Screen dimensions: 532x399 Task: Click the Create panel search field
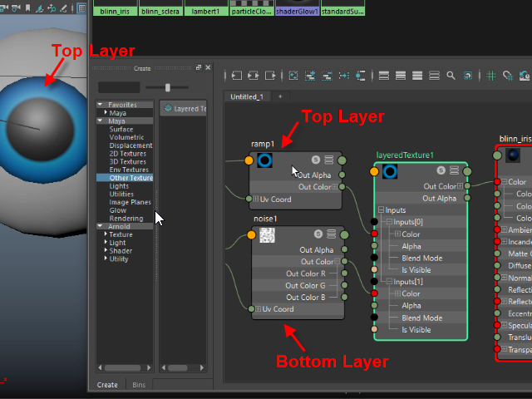(x=118, y=87)
